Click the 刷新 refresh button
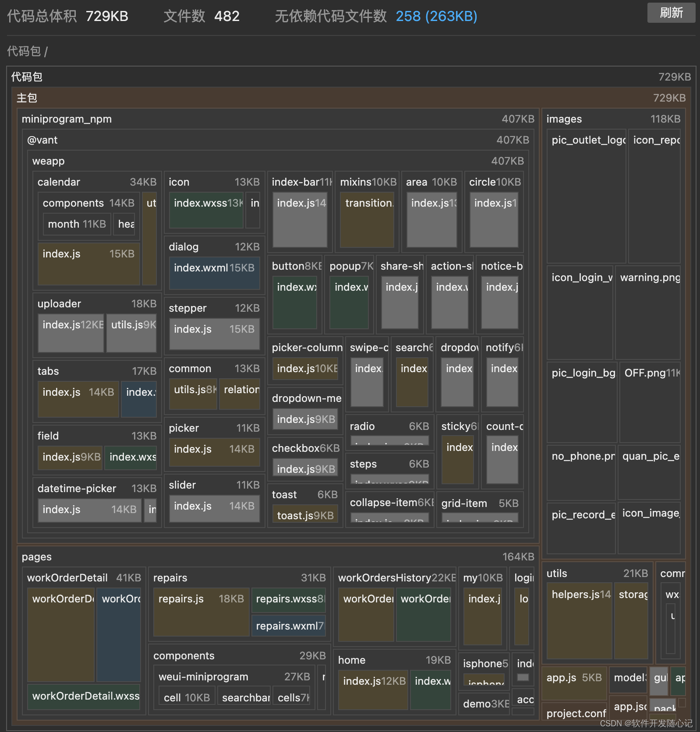Image resolution: width=700 pixels, height=732 pixels. tap(671, 13)
